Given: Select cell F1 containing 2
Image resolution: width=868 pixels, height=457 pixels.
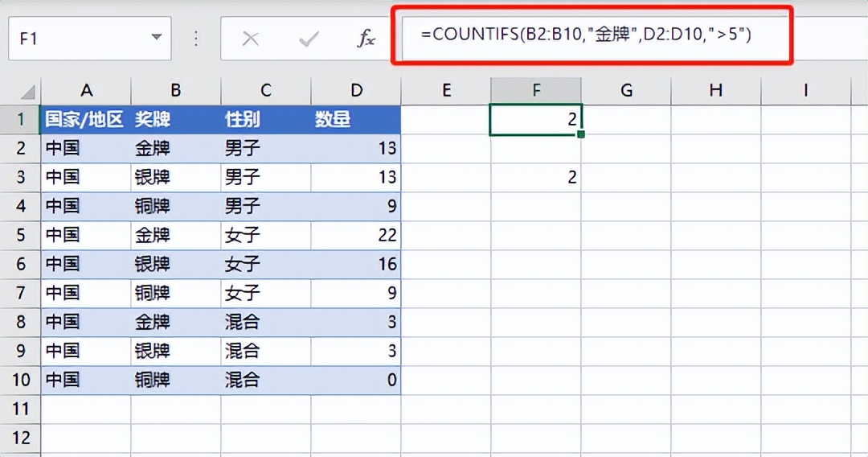Looking at the screenshot, I should coord(536,119).
